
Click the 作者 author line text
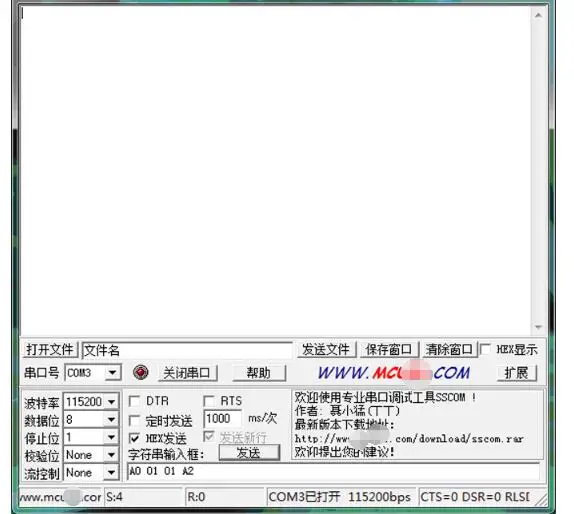tap(347, 411)
